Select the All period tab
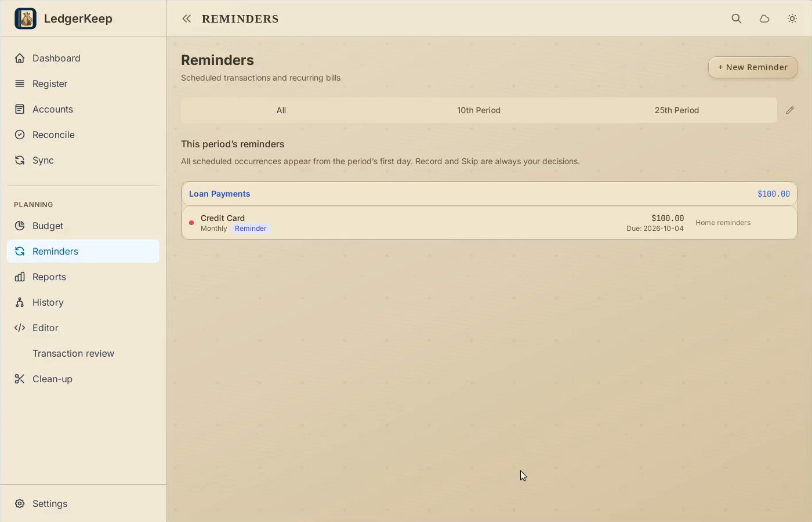 click(281, 110)
